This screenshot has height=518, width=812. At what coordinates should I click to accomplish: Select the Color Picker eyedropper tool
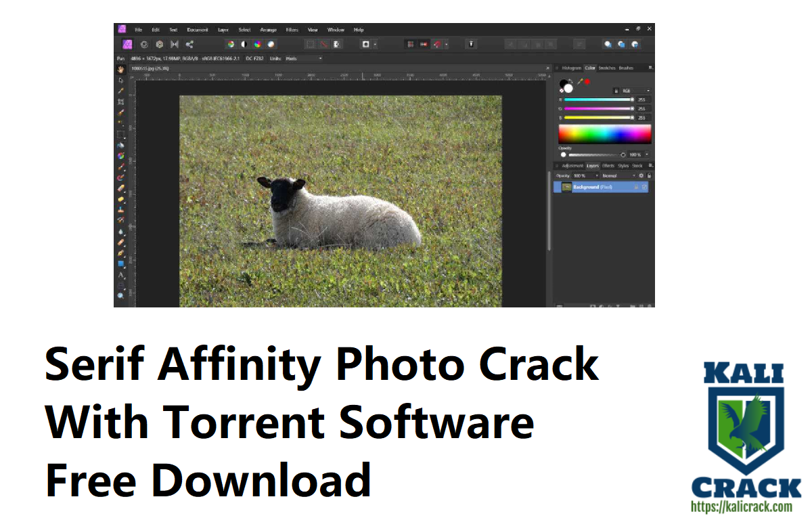[121, 91]
